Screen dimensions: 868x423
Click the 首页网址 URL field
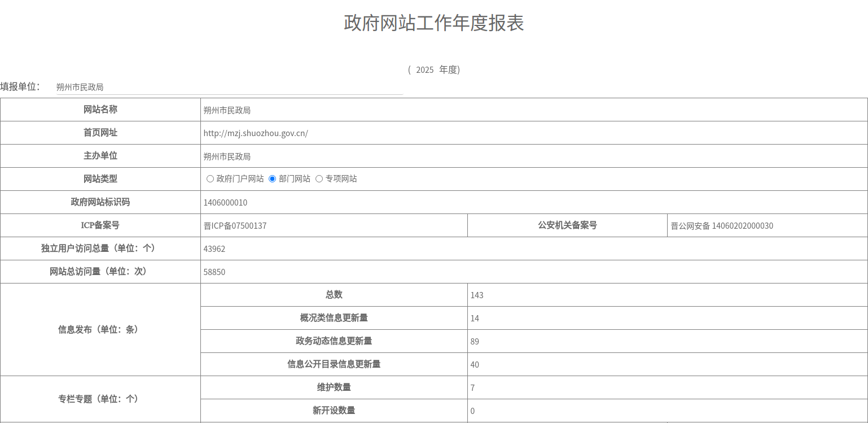(533, 133)
